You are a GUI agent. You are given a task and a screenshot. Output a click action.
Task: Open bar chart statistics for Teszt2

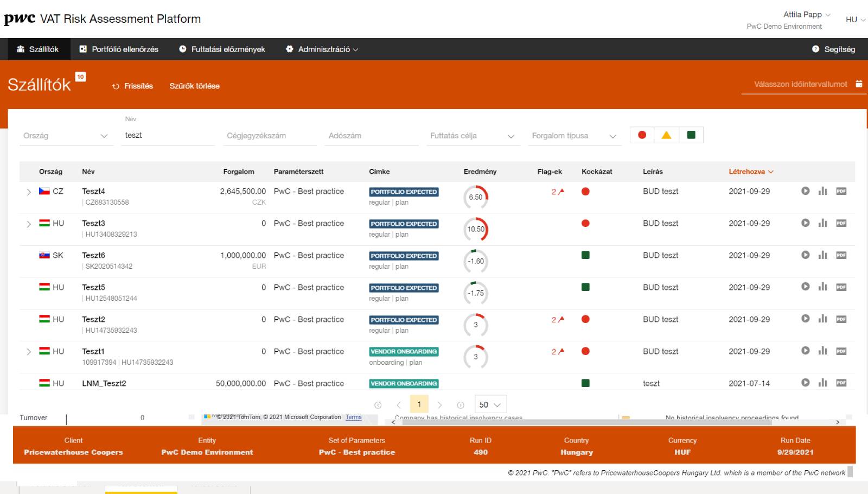[823, 319]
